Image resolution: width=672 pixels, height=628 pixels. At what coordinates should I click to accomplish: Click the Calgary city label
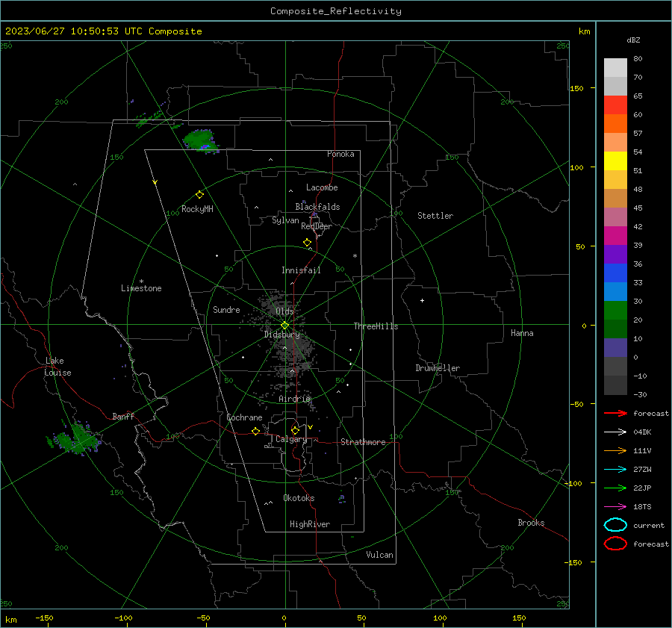coord(291,439)
